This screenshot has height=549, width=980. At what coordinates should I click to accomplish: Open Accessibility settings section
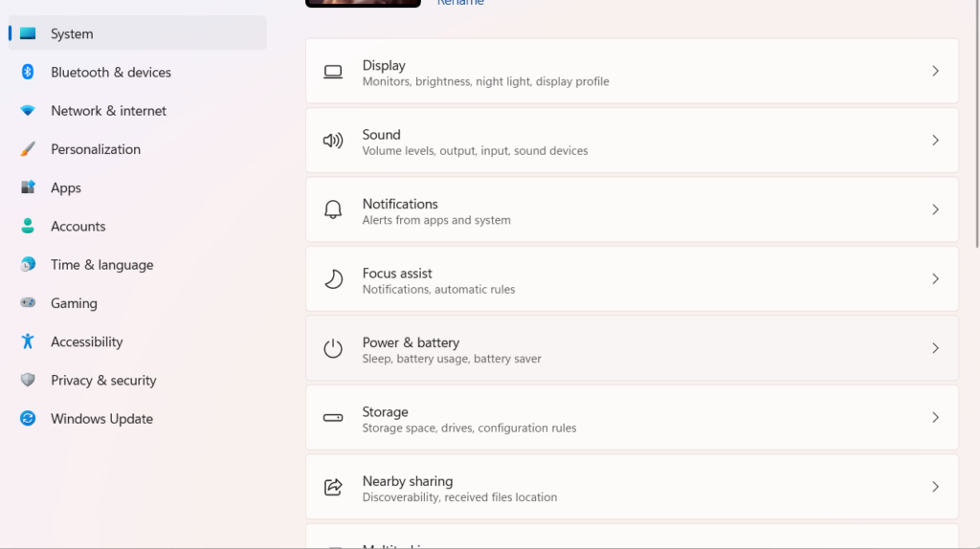[x=138, y=341]
